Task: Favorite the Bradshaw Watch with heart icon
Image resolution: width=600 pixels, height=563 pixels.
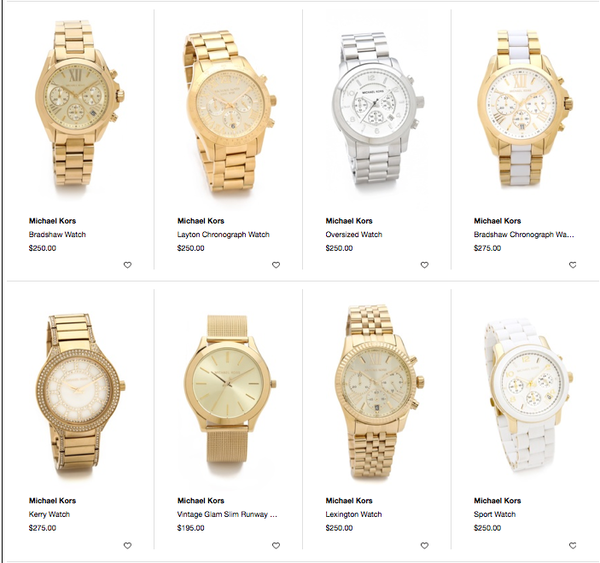Action: (x=127, y=265)
